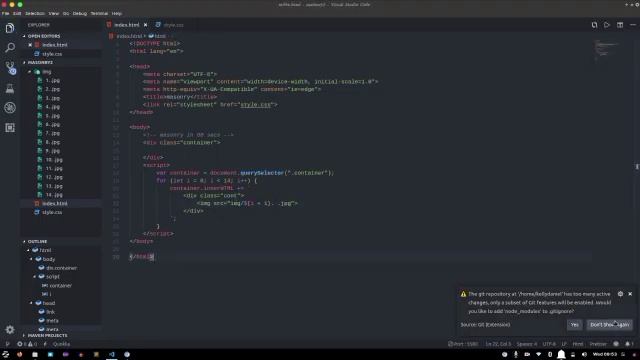Split the editor with the split editor icon

click(620, 25)
